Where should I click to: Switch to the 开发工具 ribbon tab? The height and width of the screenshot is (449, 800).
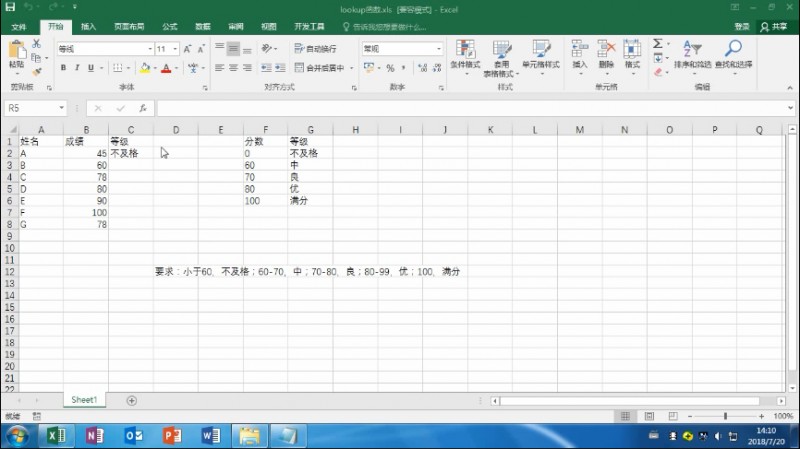click(309, 27)
